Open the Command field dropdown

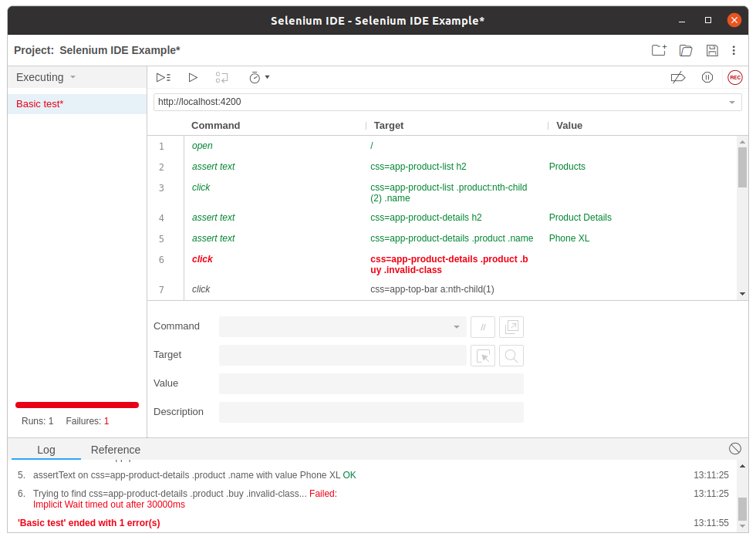(456, 327)
